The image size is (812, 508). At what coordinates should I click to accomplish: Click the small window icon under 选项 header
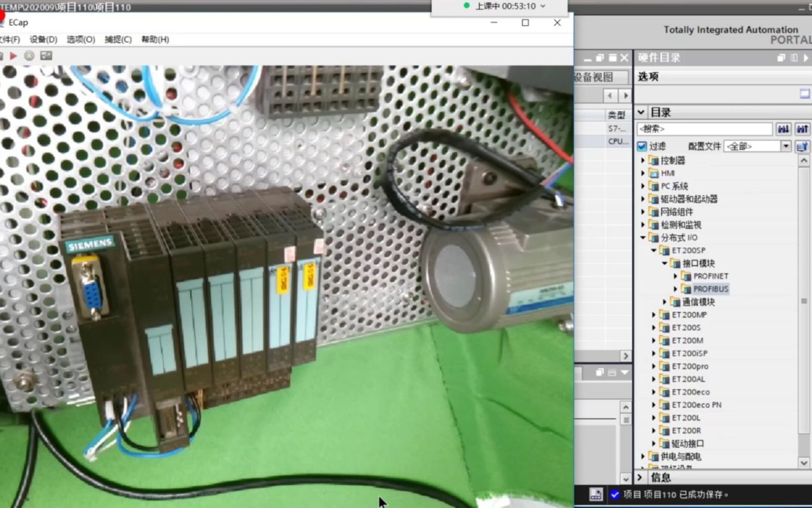(804, 94)
